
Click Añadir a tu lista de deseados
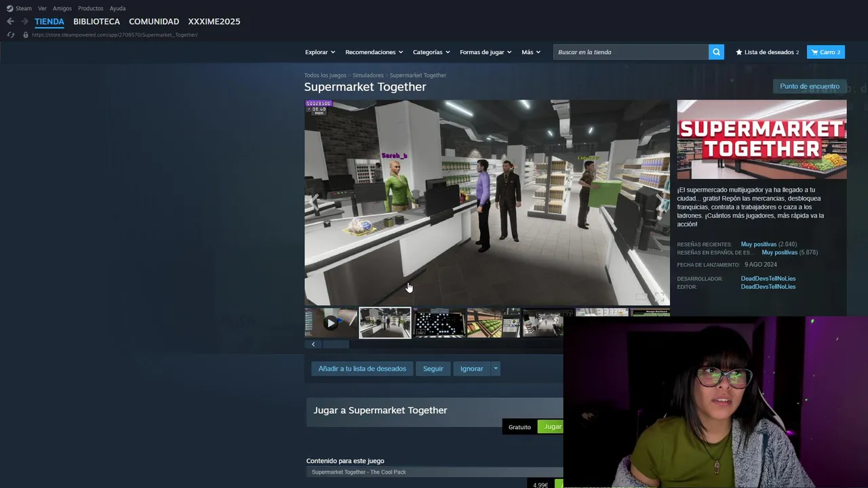pos(362,369)
